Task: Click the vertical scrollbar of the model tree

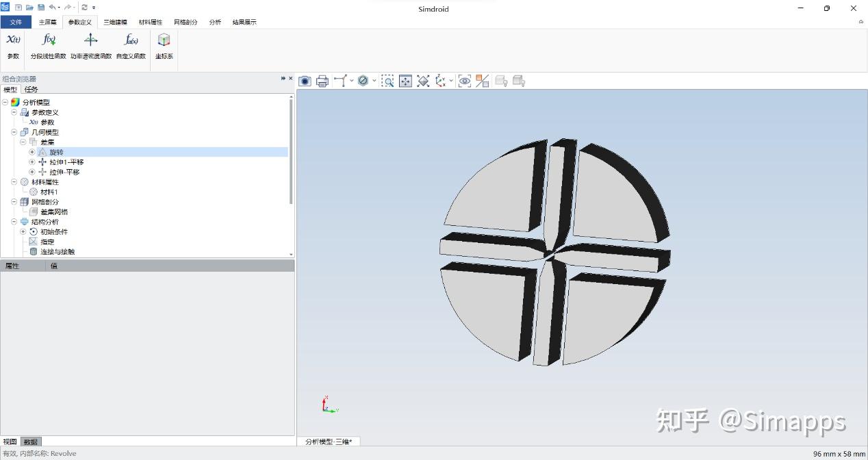Action: point(290,171)
